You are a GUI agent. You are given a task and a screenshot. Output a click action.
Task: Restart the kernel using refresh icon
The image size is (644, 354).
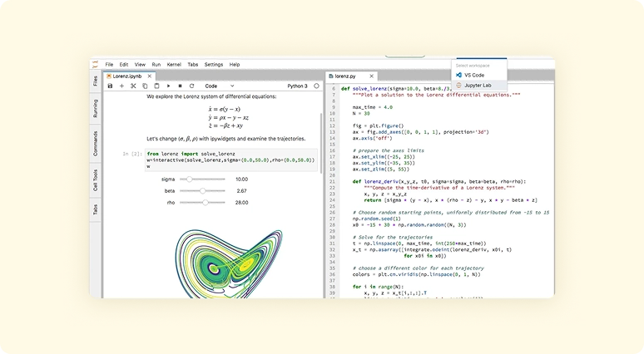191,86
